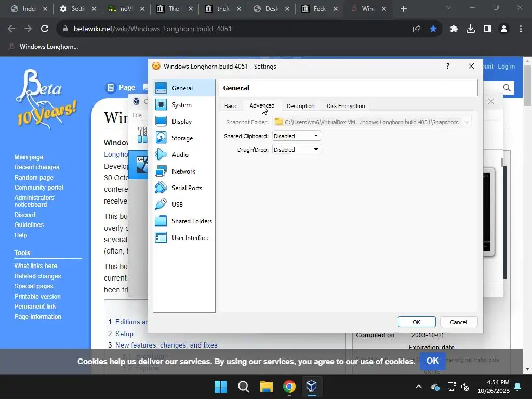The height and width of the screenshot is (399, 532).
Task: Open Windows taskbar Search
Action: coord(243,387)
